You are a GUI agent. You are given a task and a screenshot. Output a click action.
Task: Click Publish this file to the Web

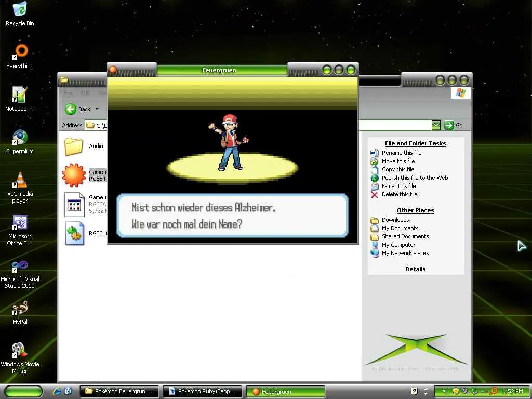click(415, 178)
